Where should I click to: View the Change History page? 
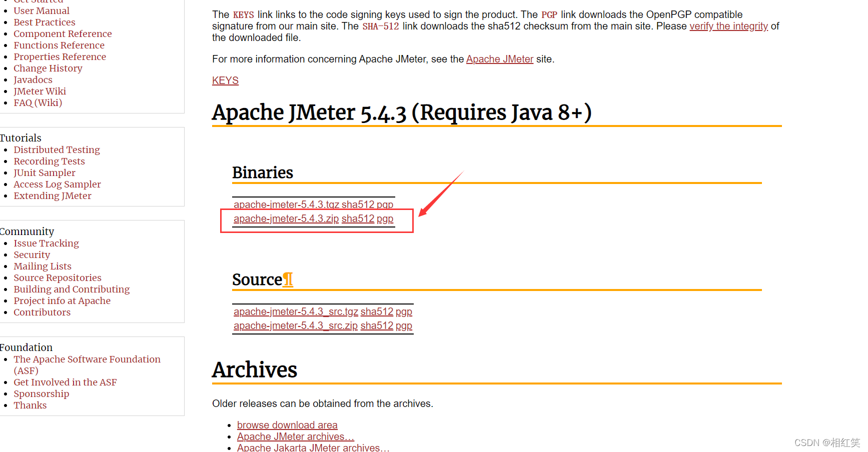48,68
